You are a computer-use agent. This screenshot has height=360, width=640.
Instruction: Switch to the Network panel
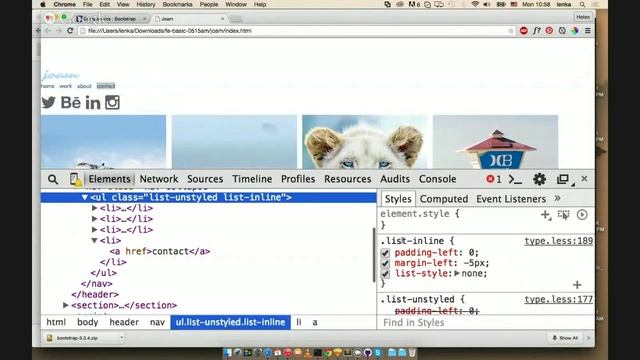159,179
